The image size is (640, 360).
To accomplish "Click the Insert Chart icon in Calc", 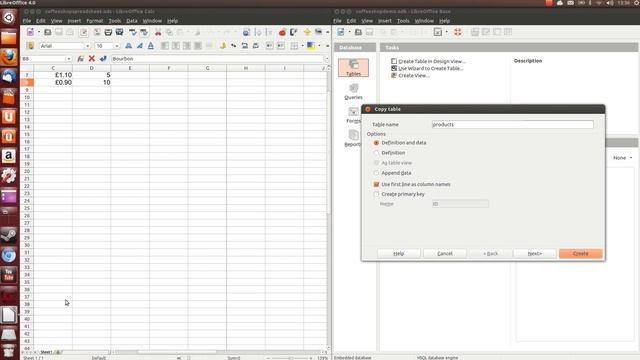I will pyautogui.click(x=282, y=32).
